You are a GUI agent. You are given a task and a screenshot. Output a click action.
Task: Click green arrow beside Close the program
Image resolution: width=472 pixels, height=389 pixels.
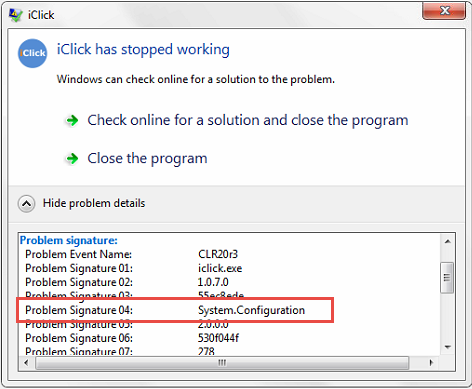click(72, 159)
